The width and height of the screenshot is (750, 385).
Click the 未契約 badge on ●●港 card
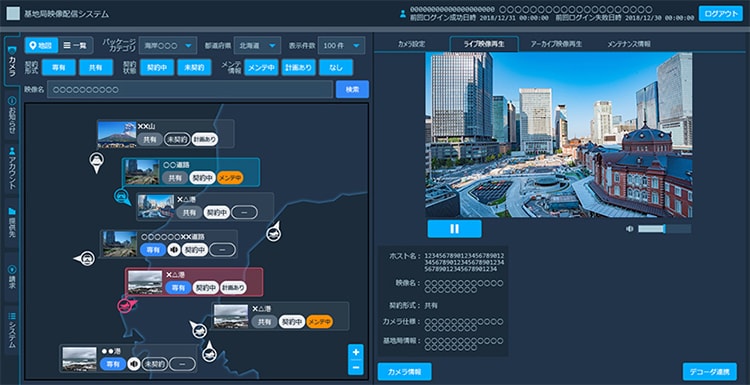coord(155,364)
